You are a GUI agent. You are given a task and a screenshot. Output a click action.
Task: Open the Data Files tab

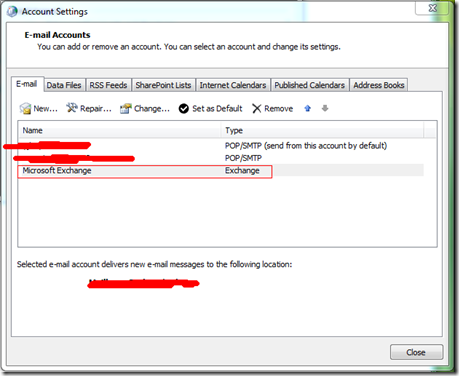pyautogui.click(x=64, y=85)
